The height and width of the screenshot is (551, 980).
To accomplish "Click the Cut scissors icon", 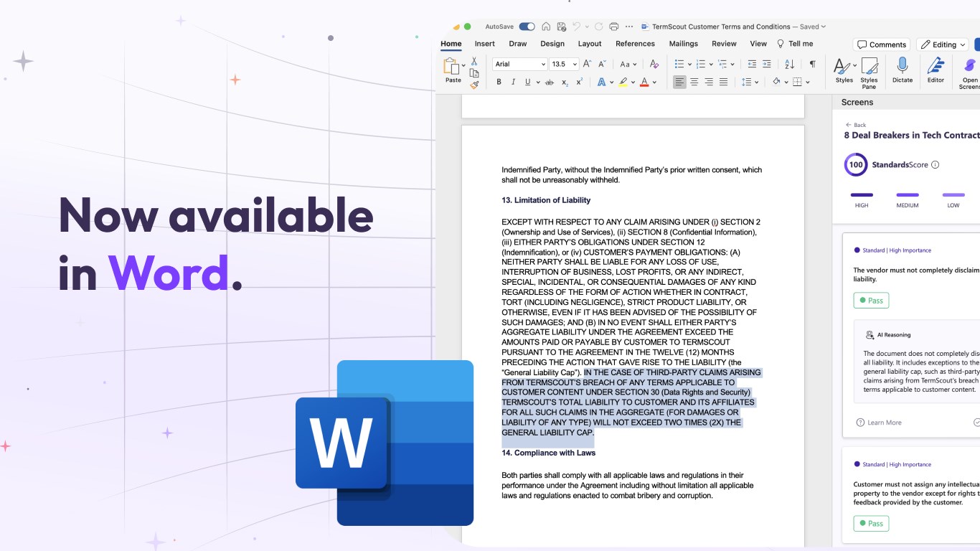I will [474, 62].
